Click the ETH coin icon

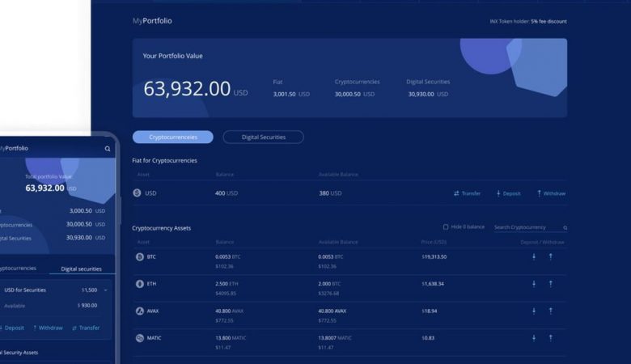(x=140, y=284)
